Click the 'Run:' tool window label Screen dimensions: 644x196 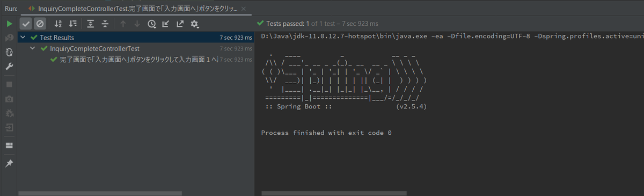tap(11, 9)
